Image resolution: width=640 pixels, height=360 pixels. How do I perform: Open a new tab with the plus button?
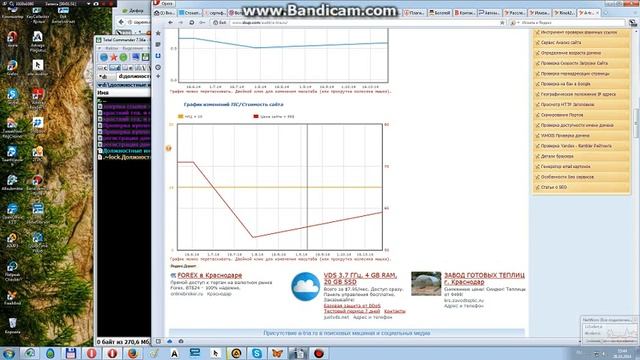pyautogui.click(x=606, y=13)
